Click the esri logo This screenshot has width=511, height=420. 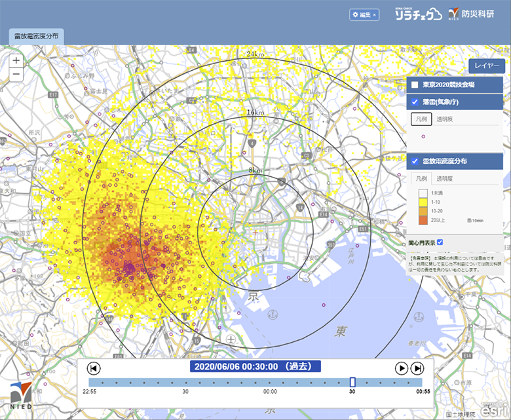(491, 408)
